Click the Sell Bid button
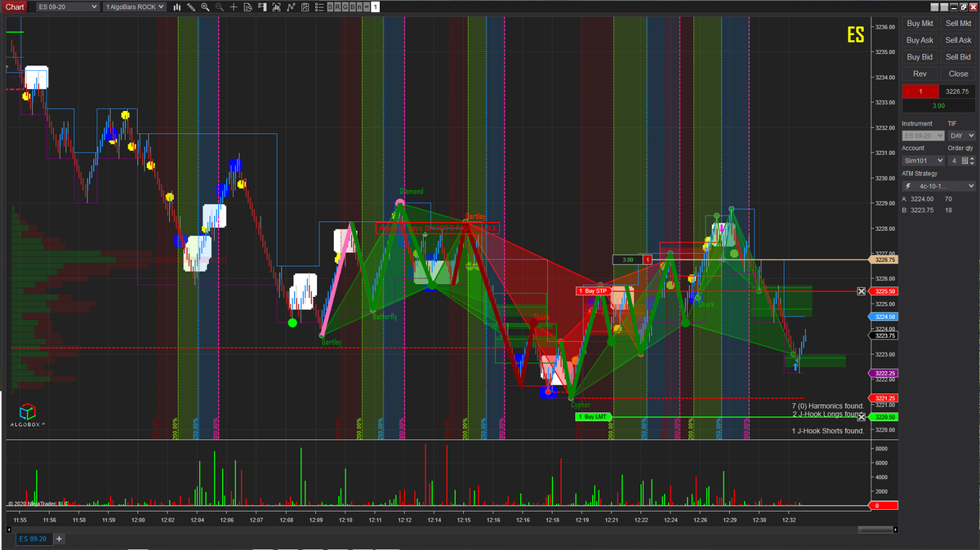Image resolution: width=980 pixels, height=550 pixels. tap(958, 57)
